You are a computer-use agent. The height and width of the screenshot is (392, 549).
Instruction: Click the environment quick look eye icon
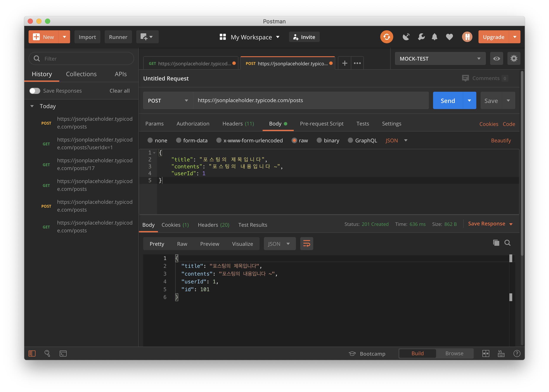coord(496,59)
